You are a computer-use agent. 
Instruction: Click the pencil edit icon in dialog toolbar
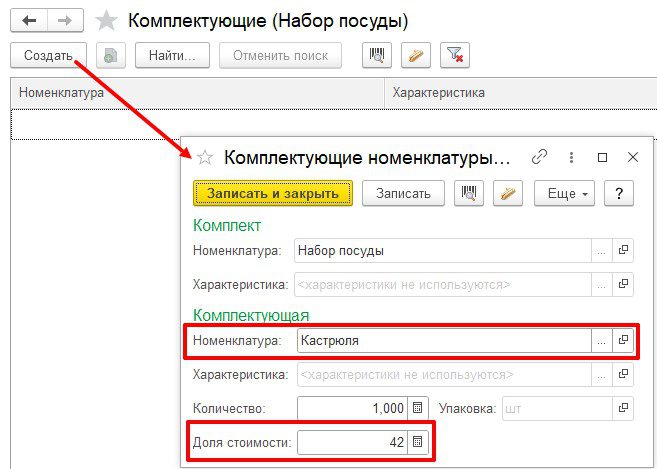pyautogui.click(x=509, y=193)
